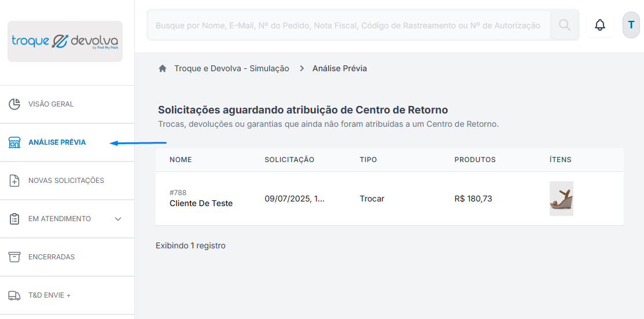Click the Em Atendimento clipboard icon

click(14, 219)
